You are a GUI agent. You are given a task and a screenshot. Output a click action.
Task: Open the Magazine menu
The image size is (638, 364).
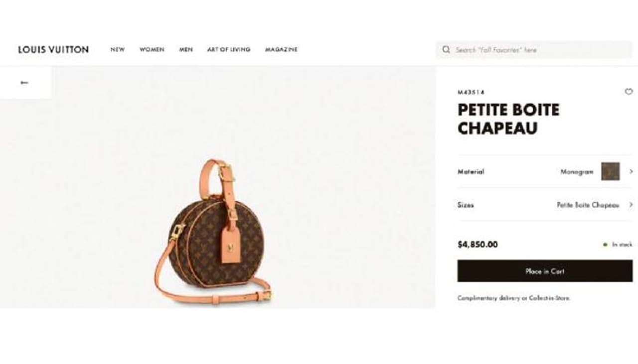pos(281,49)
